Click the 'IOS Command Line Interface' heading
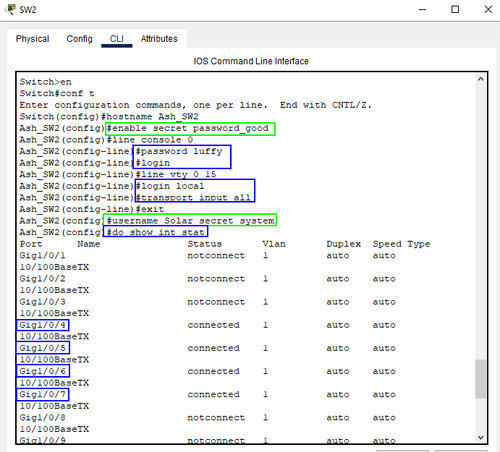Image resolution: width=500 pixels, height=452 pixels. (x=251, y=61)
